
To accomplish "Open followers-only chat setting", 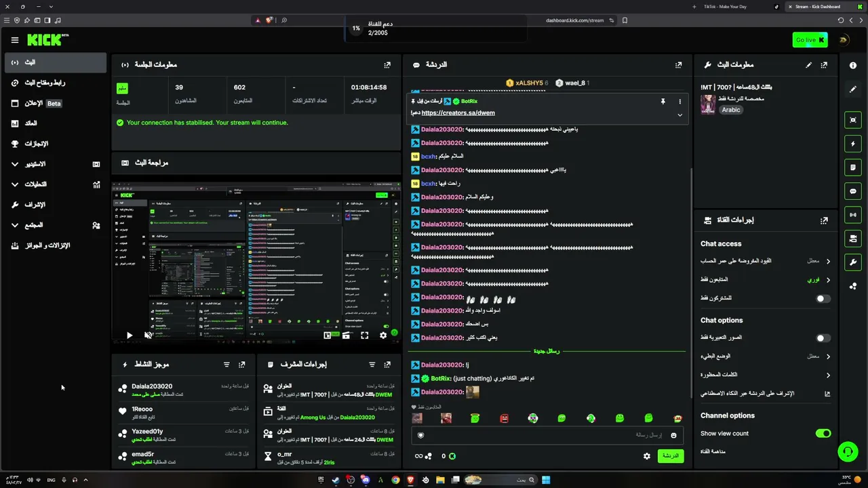I will coord(765,279).
